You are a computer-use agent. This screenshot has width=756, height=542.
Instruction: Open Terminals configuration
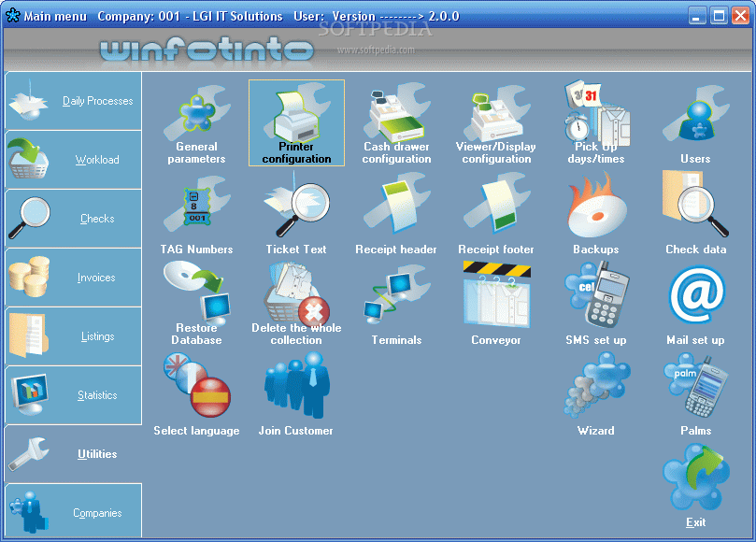click(396, 305)
